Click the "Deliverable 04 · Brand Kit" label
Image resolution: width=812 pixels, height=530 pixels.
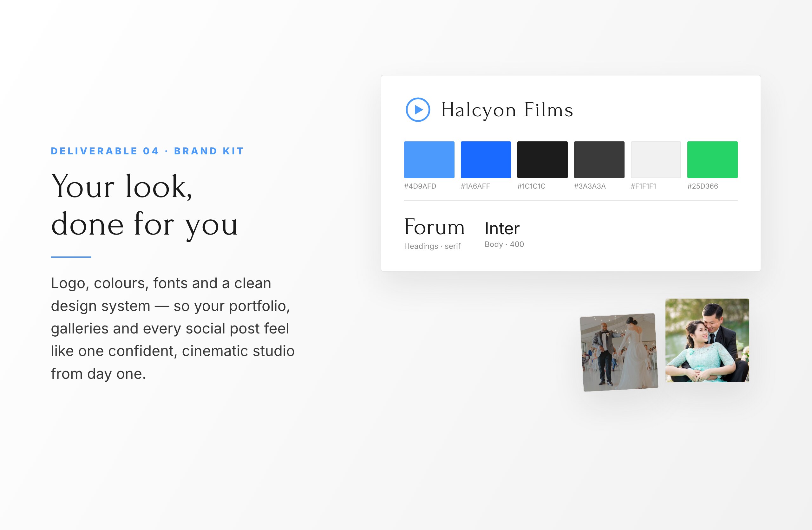(x=147, y=151)
